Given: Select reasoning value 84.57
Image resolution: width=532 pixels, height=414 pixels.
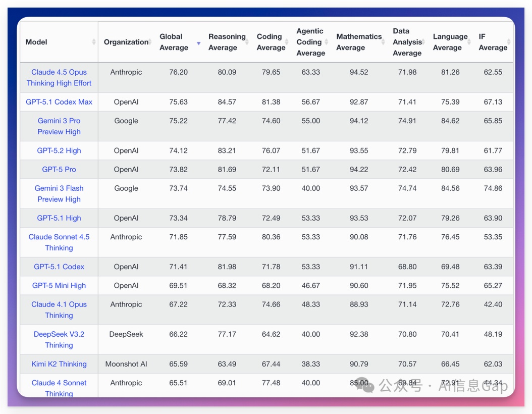Looking at the screenshot, I should point(227,102).
